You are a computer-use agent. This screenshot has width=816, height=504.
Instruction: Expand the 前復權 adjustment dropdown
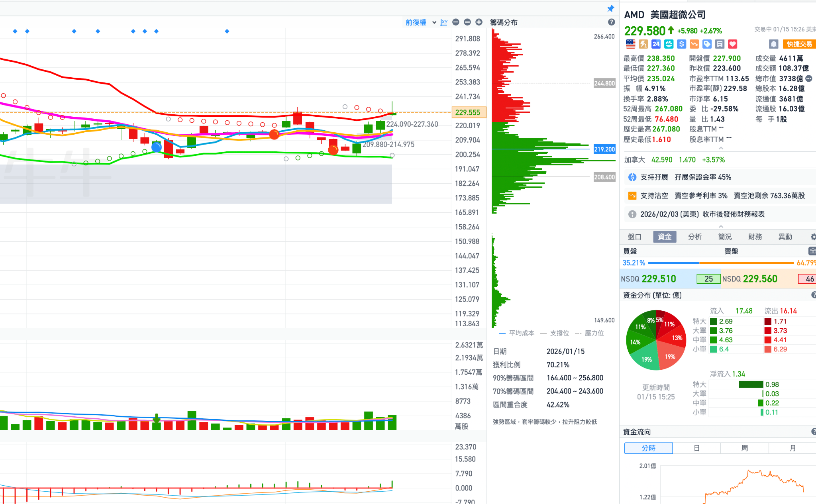[x=433, y=22]
